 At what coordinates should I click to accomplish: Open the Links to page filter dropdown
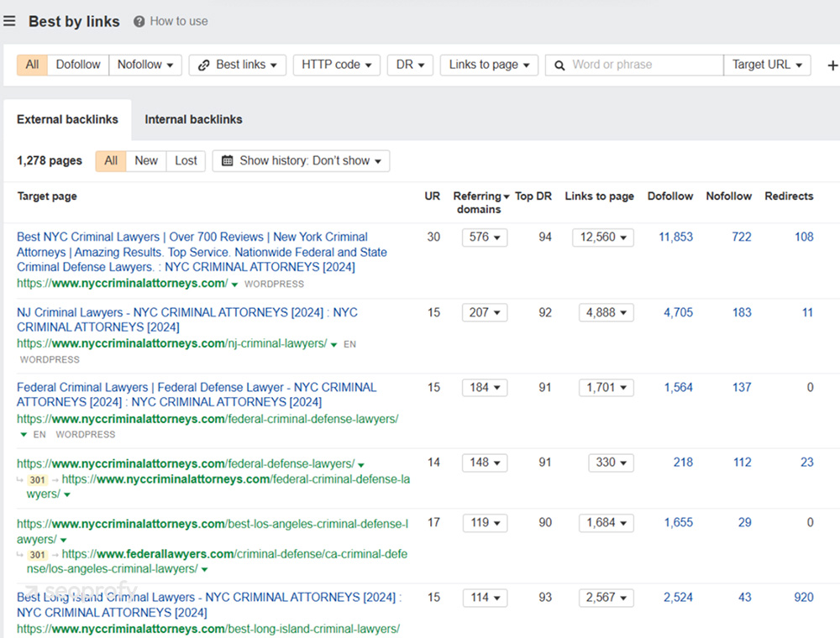[x=489, y=65]
